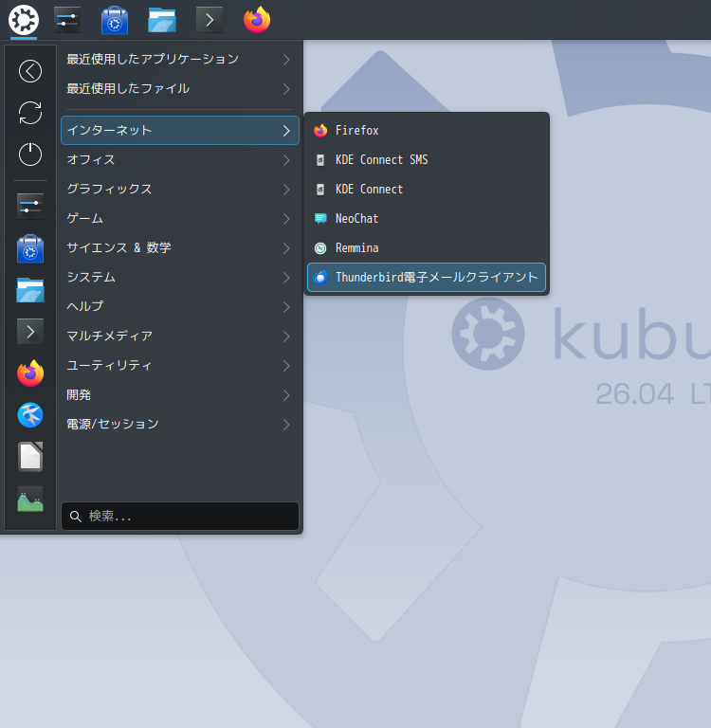Click the back arrow in menu sidebar

coord(30,71)
